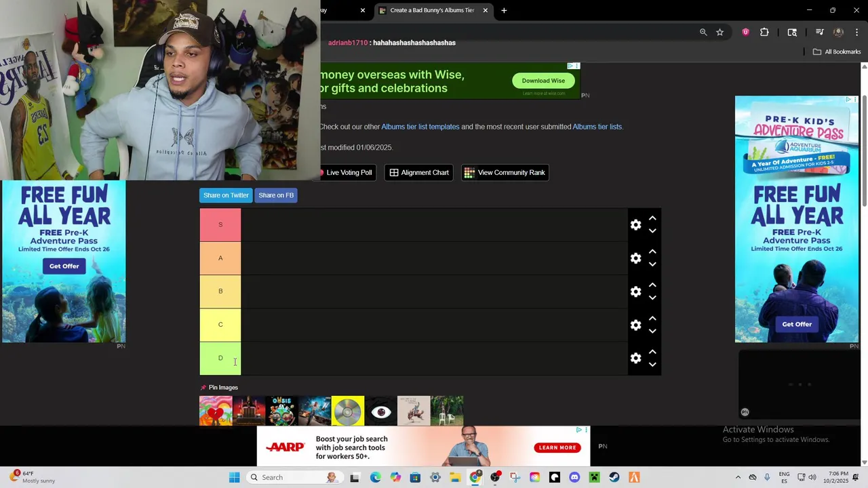868x488 pixels.
Task: Open the Chrome extensions puzzle icon
Action: (x=764, y=32)
